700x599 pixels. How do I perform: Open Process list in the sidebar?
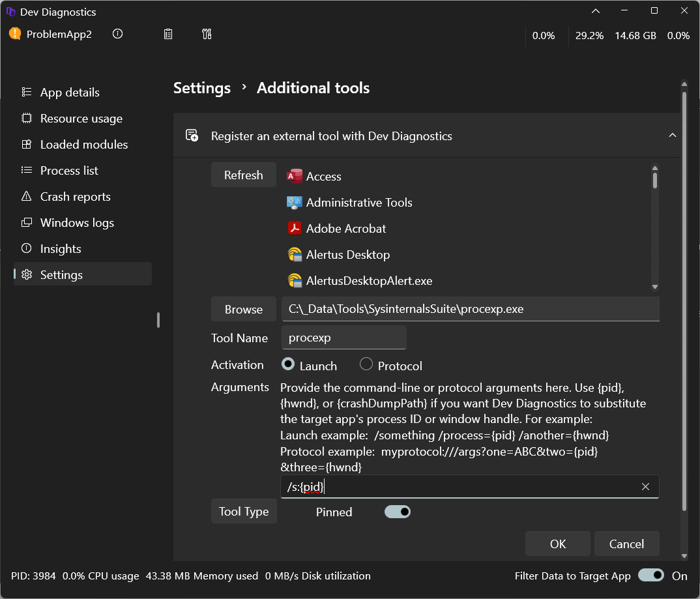point(83,170)
